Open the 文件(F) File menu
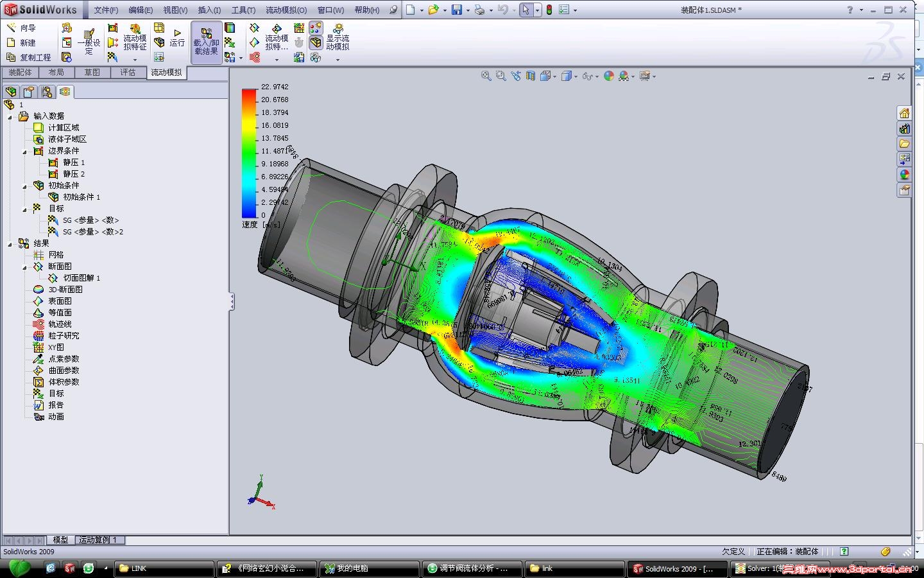 click(106, 10)
